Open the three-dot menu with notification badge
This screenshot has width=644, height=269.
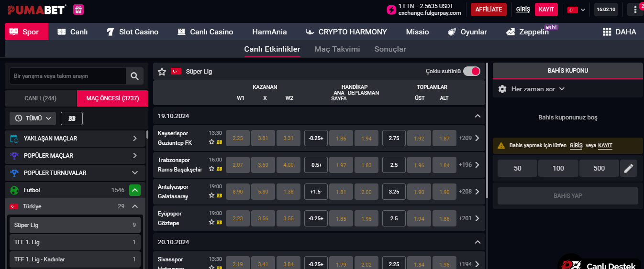pos(635,9)
